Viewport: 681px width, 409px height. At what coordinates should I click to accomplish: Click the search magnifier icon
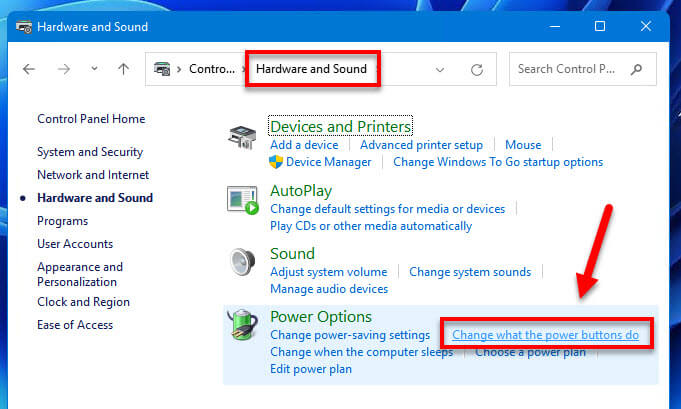[x=636, y=69]
